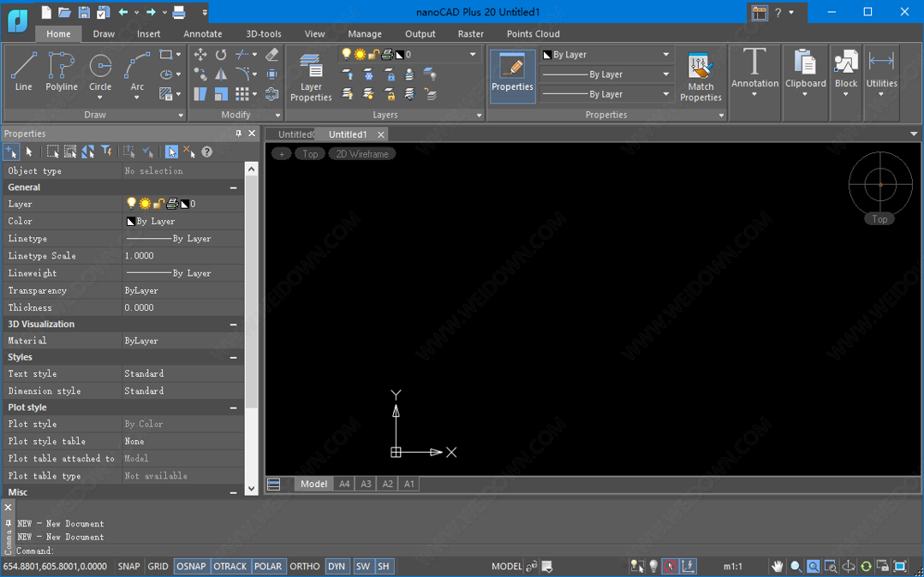The image size is (924, 577).
Task: Toggle SW lineweight display
Action: tap(363, 567)
